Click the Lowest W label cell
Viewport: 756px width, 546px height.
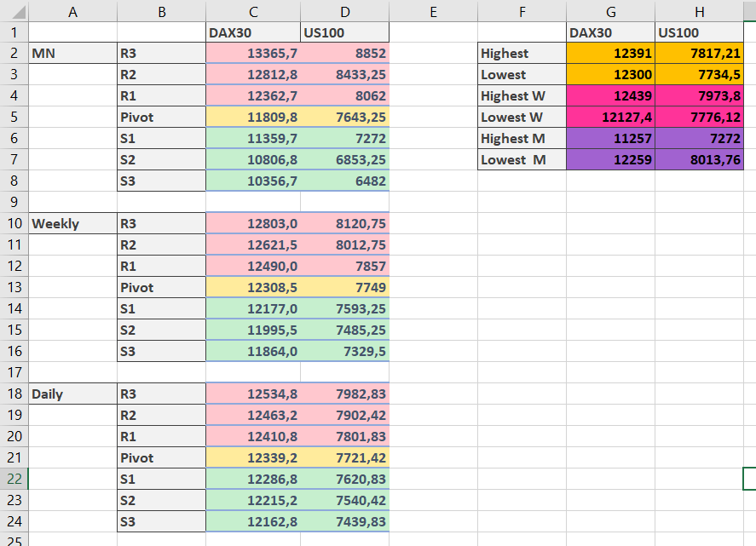click(522, 117)
